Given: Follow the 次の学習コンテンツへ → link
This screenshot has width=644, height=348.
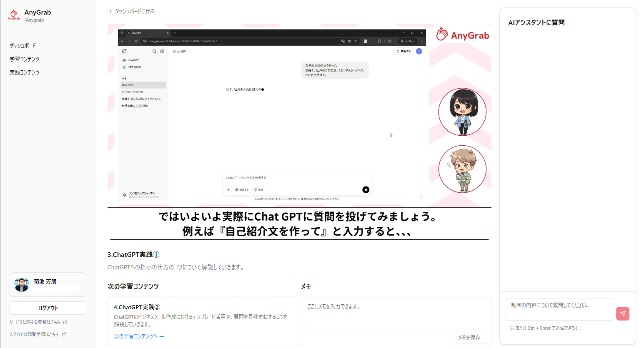Looking at the screenshot, I should coord(139,336).
